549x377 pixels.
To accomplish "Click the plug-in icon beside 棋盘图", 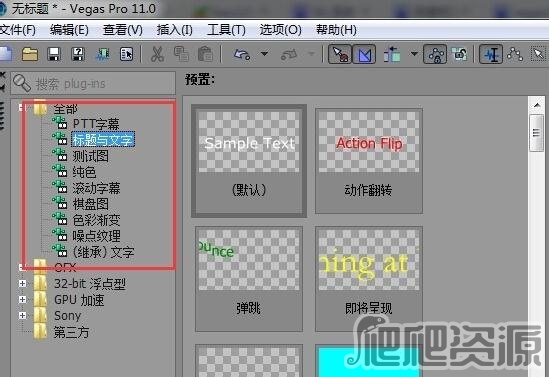I will tap(60, 203).
